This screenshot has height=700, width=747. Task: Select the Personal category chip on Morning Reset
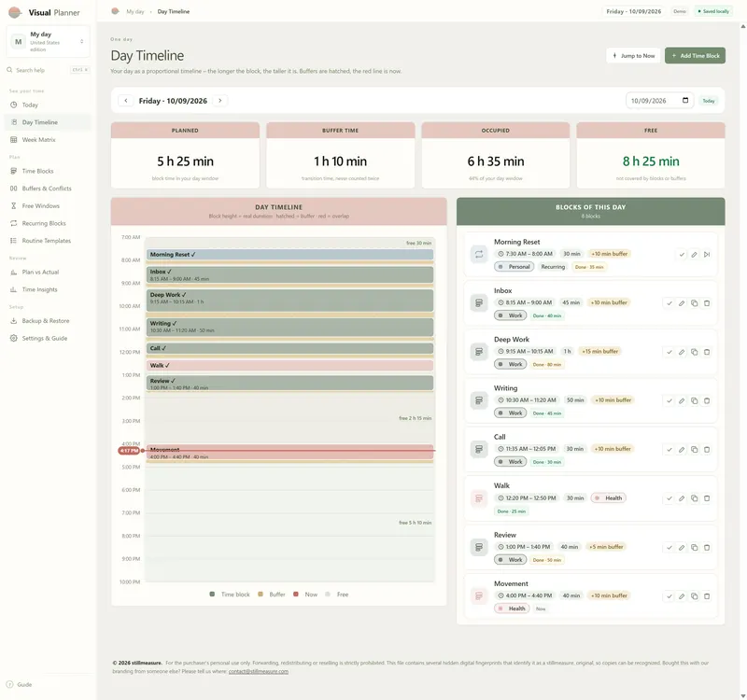pos(514,267)
